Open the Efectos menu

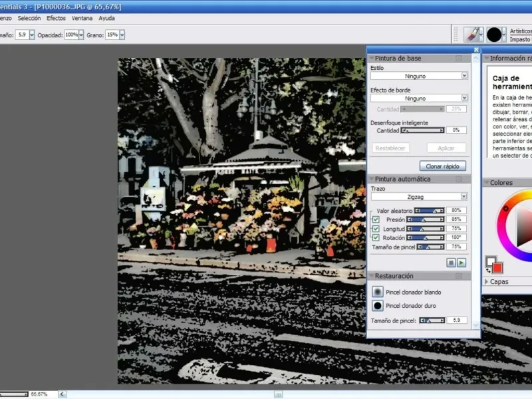coord(56,18)
